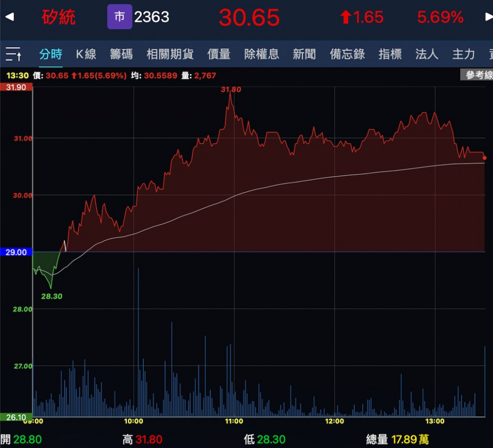Switch to the K線 tab

[x=86, y=54]
